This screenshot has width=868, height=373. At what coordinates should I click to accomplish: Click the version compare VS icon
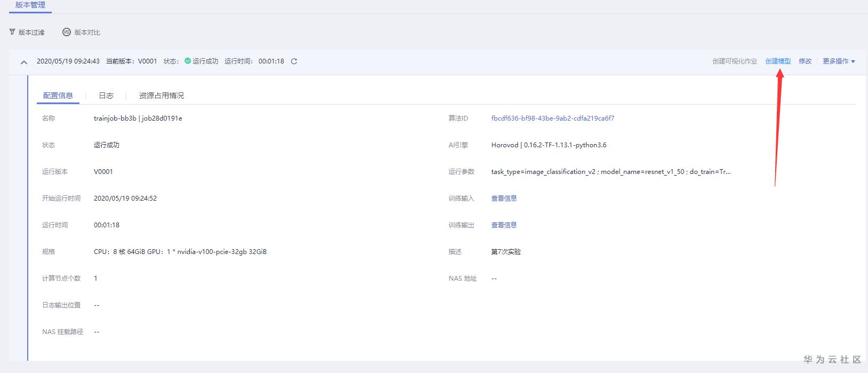coord(67,32)
